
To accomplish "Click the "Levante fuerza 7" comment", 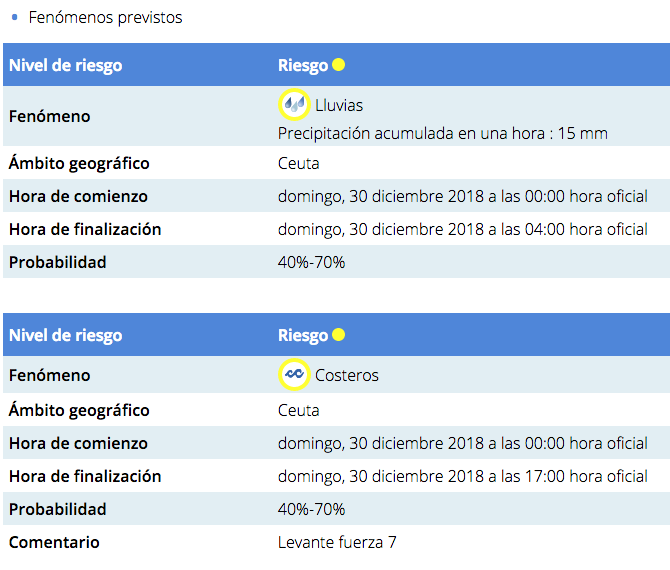I will (337, 542).
